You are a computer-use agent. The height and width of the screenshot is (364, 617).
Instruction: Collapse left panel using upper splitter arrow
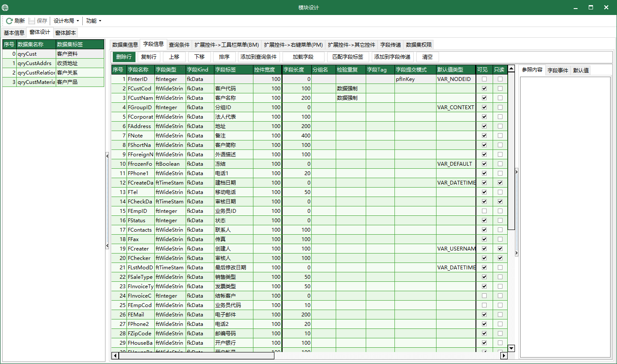pos(107,156)
